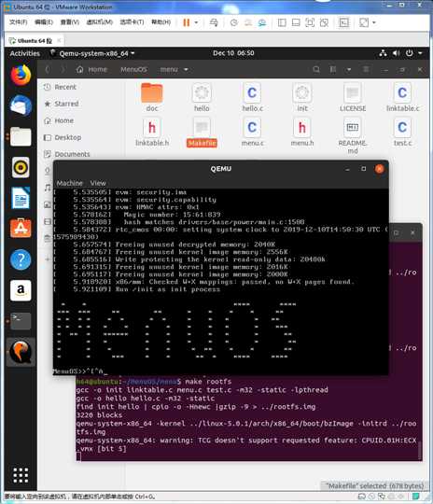Open VMware 虚拟机(M) menu
This screenshot has height=504, width=433.
point(100,22)
